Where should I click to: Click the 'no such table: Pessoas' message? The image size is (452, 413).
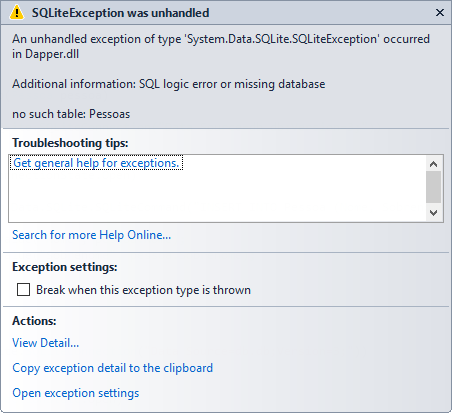click(71, 114)
